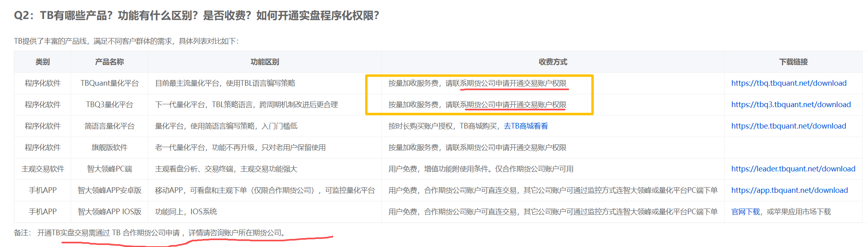The width and height of the screenshot is (868, 247).
Task: Open the tbq.tbquant.net download link
Action: 788,83
